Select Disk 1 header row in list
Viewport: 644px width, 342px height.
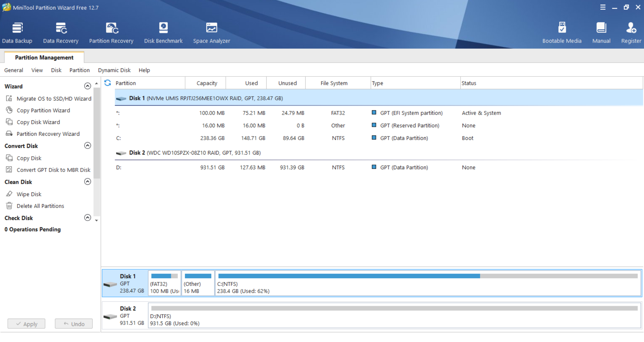click(x=379, y=98)
